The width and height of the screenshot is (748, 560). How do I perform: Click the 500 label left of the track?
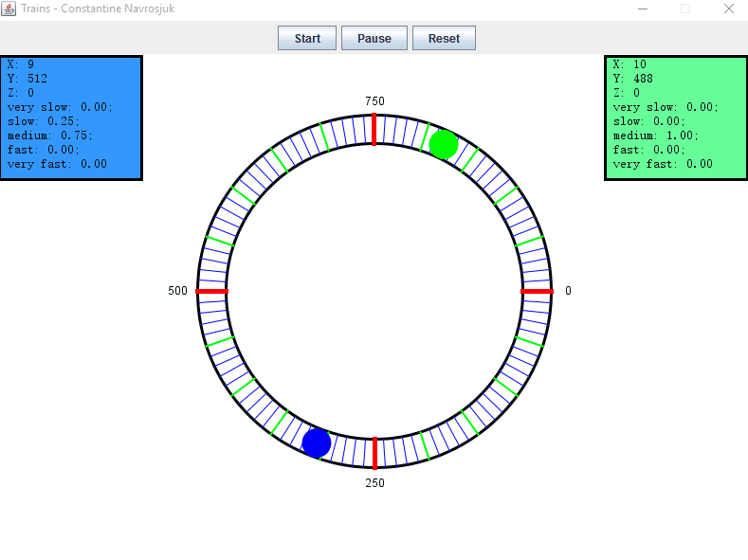click(177, 291)
